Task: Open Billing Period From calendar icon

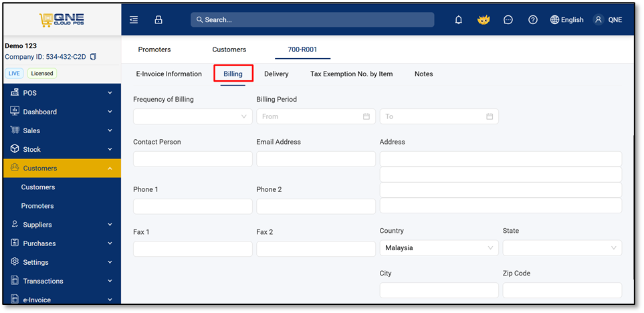Action: [366, 116]
